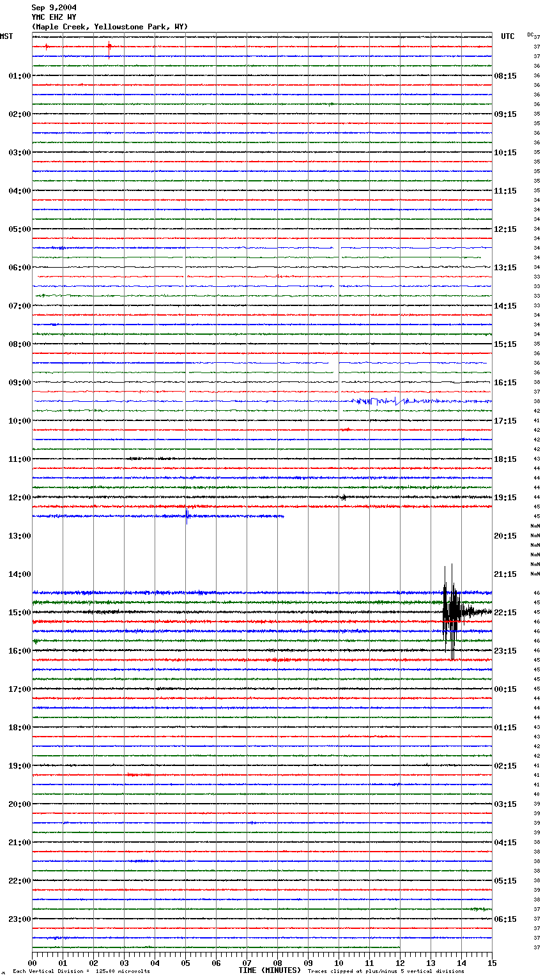
Task: Click the '12:15' UTC time label
Action: click(x=505, y=229)
